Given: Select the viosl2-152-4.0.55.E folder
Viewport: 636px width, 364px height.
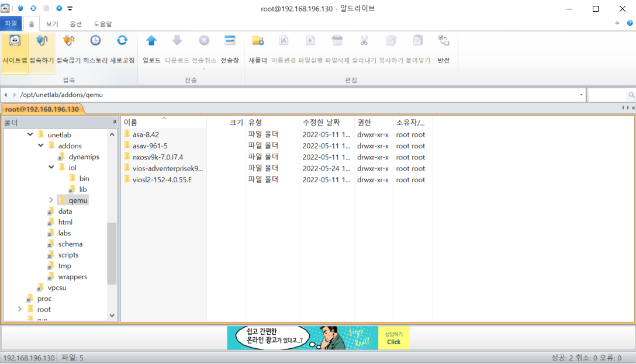Looking at the screenshot, I should (x=163, y=179).
